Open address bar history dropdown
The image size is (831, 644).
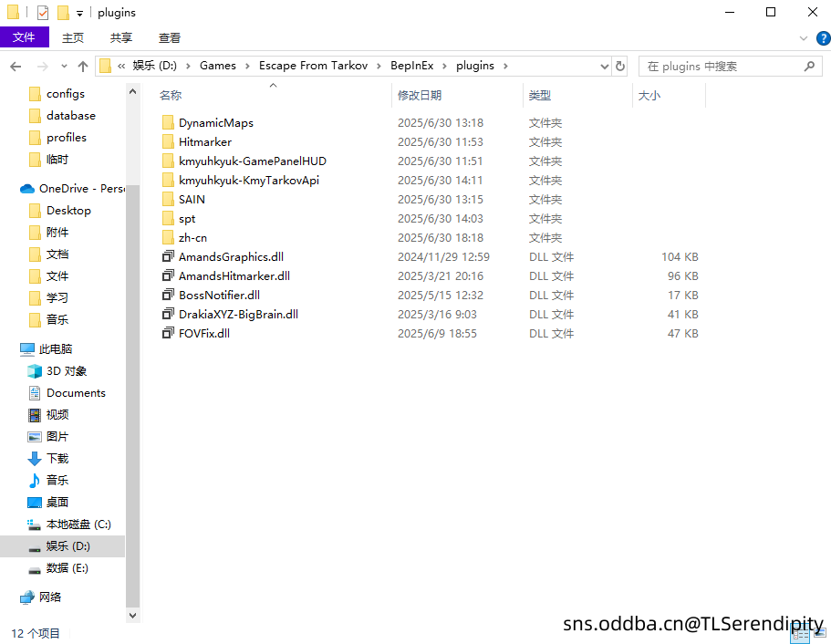click(604, 67)
